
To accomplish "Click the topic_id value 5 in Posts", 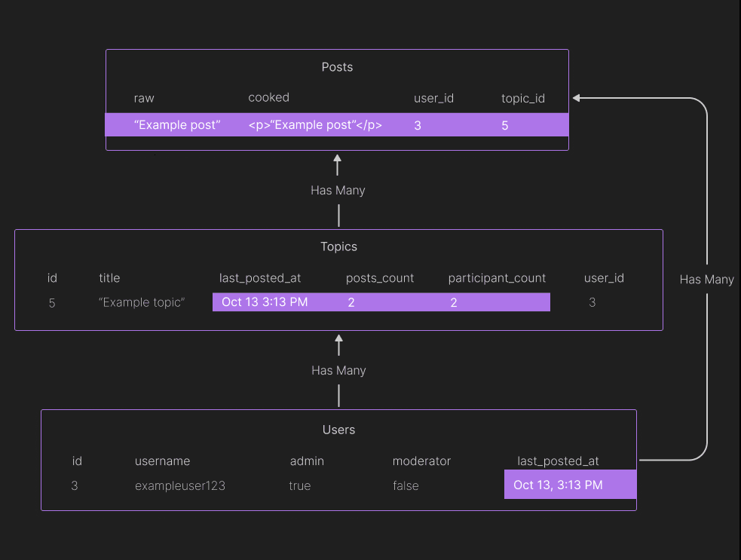I will (x=505, y=125).
